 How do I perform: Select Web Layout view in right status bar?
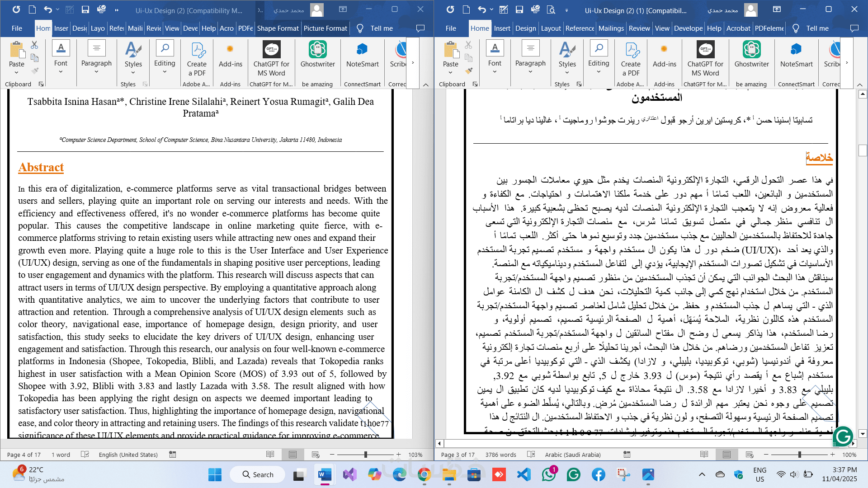tap(750, 455)
